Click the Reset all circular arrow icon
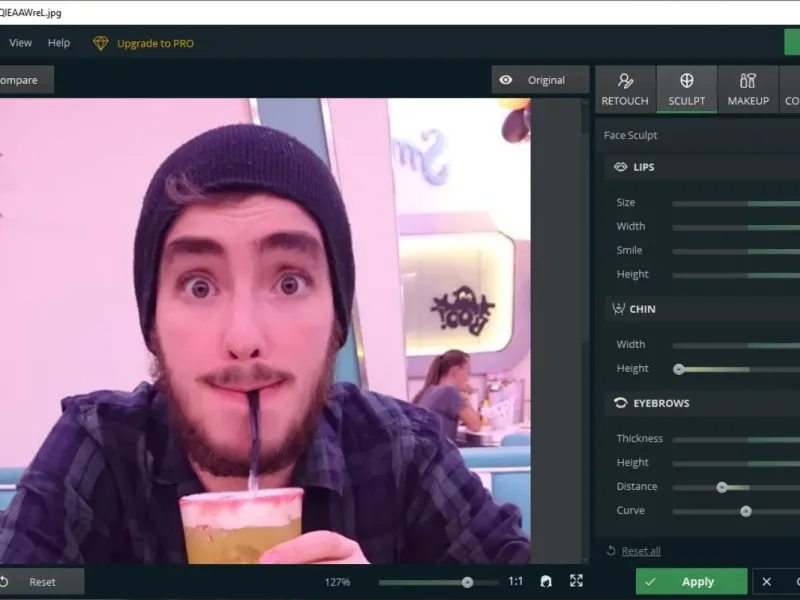 [x=611, y=551]
